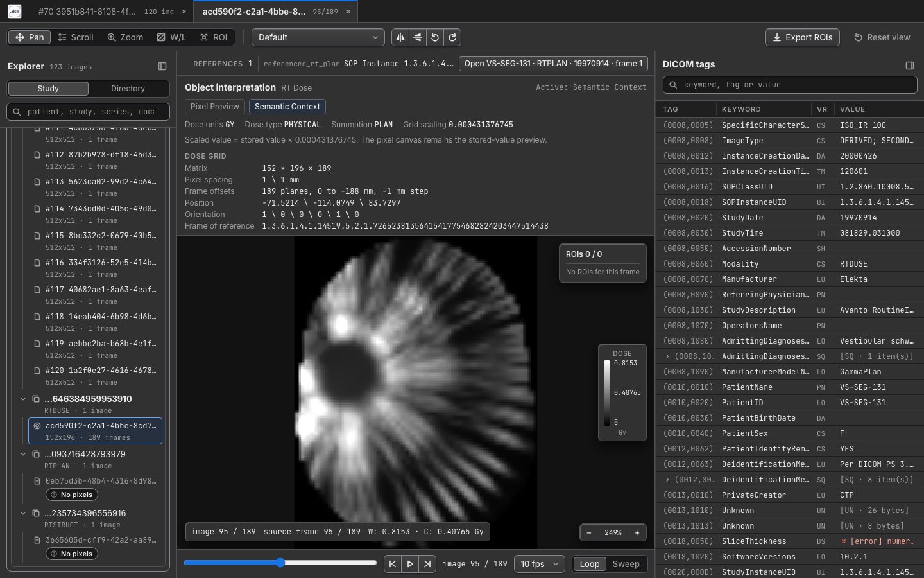This screenshot has height=578, width=924.
Task: Collapse the ...646384959953910 RTDOSE series
Action: (23, 399)
